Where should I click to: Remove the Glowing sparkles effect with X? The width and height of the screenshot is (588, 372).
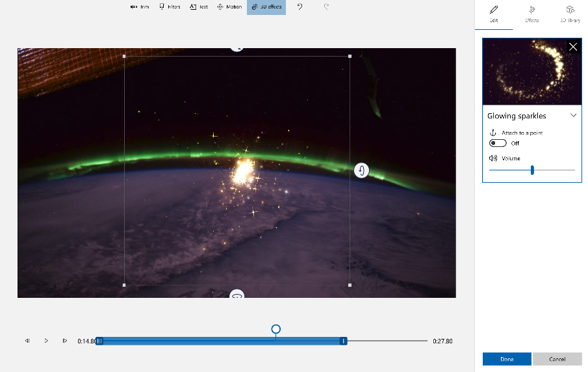click(x=573, y=47)
